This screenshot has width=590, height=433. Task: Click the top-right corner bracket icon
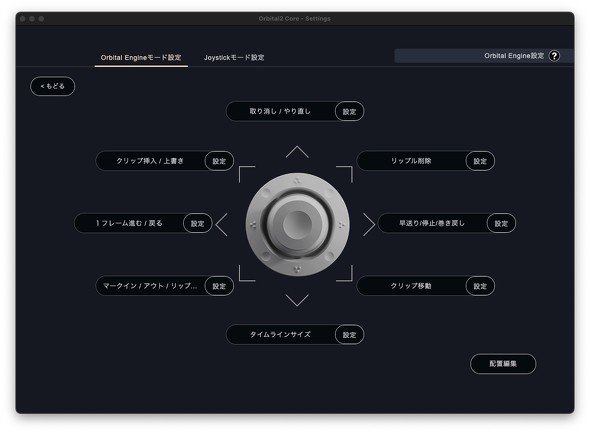point(344,174)
